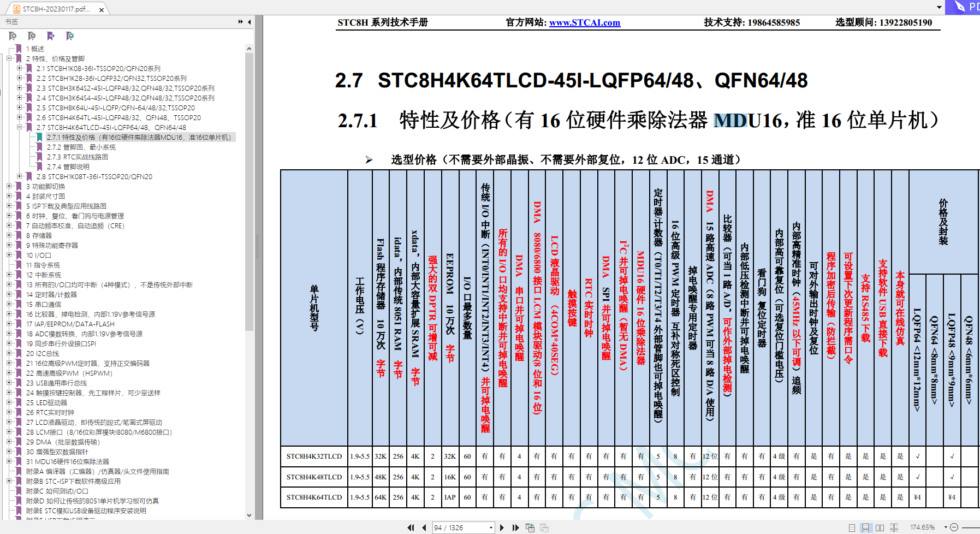Screen dimensions: 980x534
Task: Open bookmark '26 RTC实时时钟'
Action: point(50,412)
